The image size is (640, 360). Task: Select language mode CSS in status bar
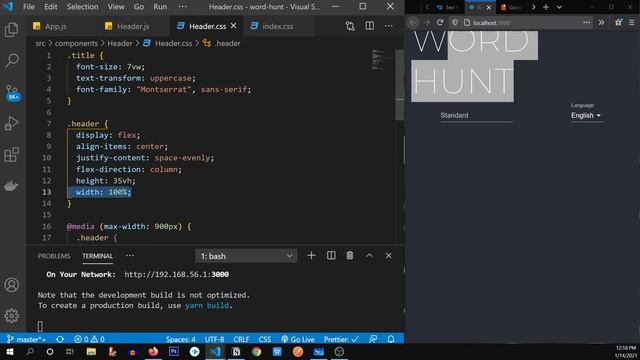264,339
